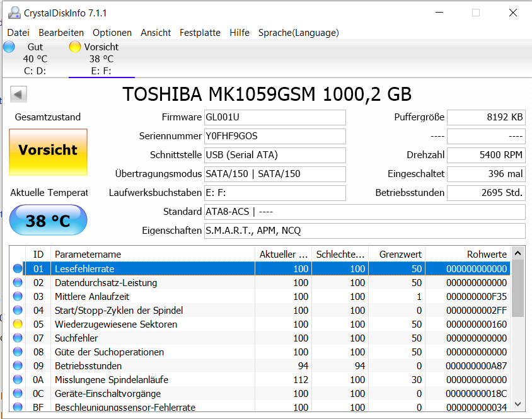Viewport: 532px width, 419px height.
Task: Click the Standard field ATA8-ACS
Action: pyautogui.click(x=365, y=212)
